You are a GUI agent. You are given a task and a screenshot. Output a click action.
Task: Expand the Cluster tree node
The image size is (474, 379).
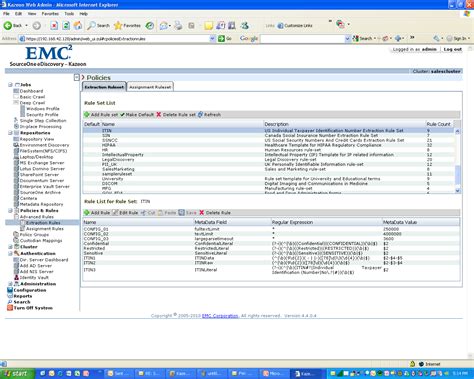coord(10,247)
